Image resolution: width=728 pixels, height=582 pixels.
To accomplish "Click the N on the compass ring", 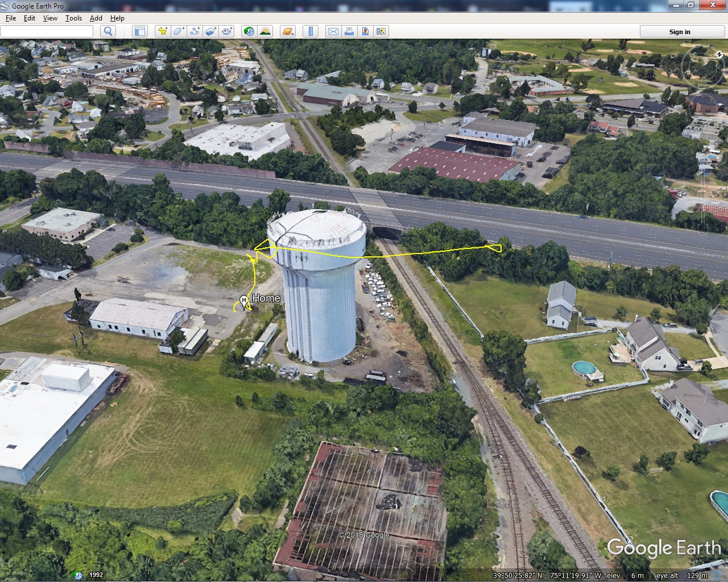I will pos(719,53).
